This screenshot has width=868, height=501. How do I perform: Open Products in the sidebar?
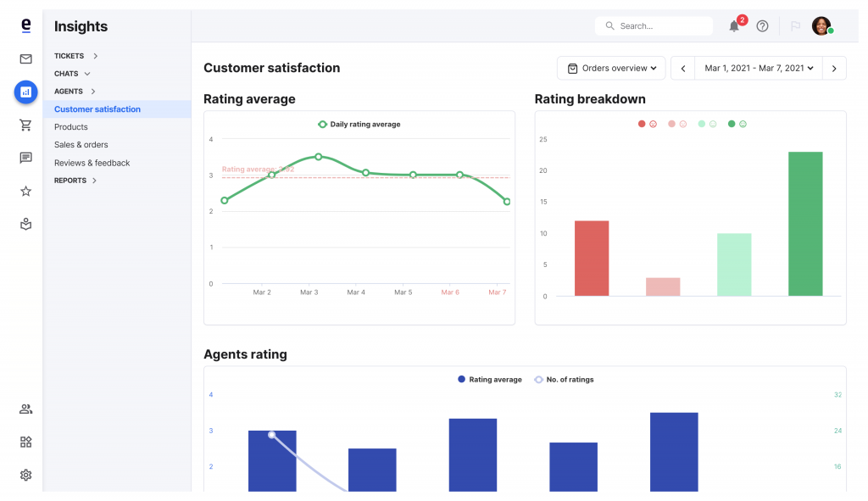71,127
